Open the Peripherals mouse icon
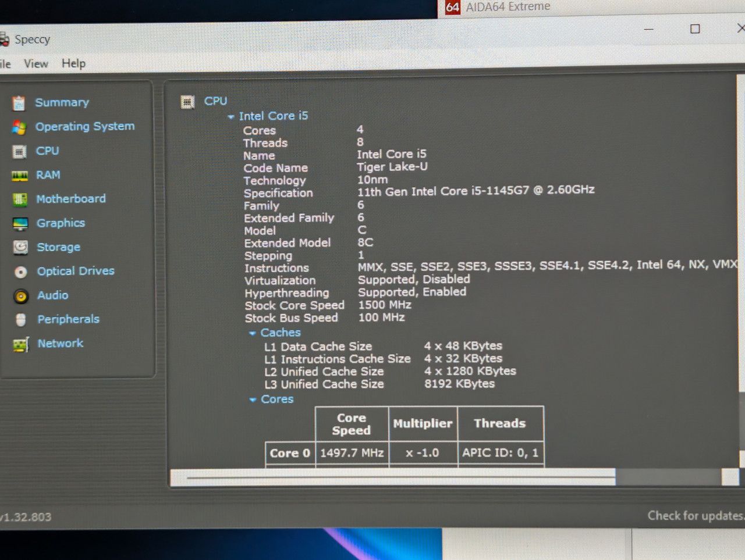 [21, 320]
